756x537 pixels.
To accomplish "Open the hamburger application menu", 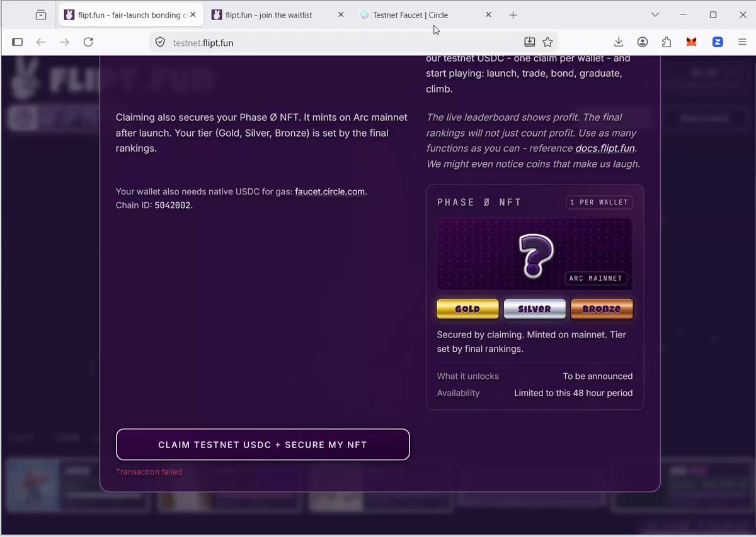I will point(742,42).
